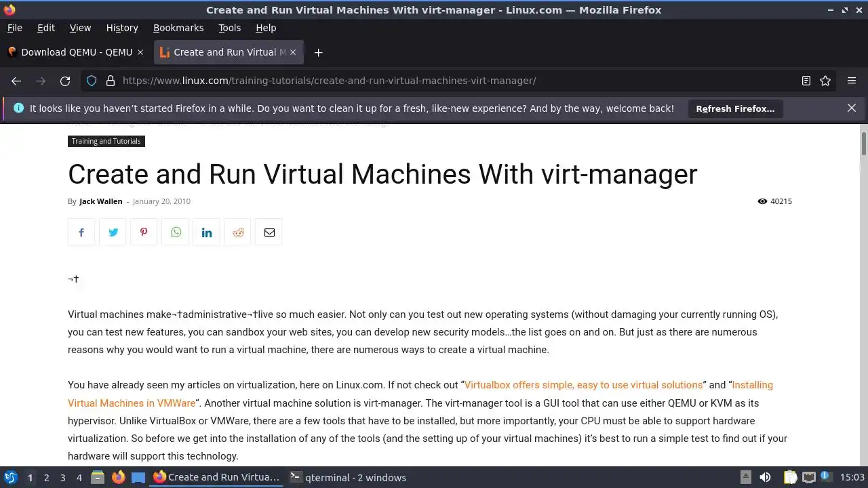Bookmark this page with the star icon
868x488 pixels.
825,81
